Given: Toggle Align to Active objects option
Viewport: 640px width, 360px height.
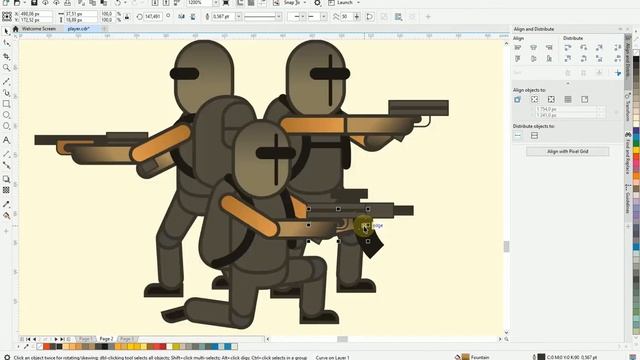Looking at the screenshot, I should [x=518, y=99].
